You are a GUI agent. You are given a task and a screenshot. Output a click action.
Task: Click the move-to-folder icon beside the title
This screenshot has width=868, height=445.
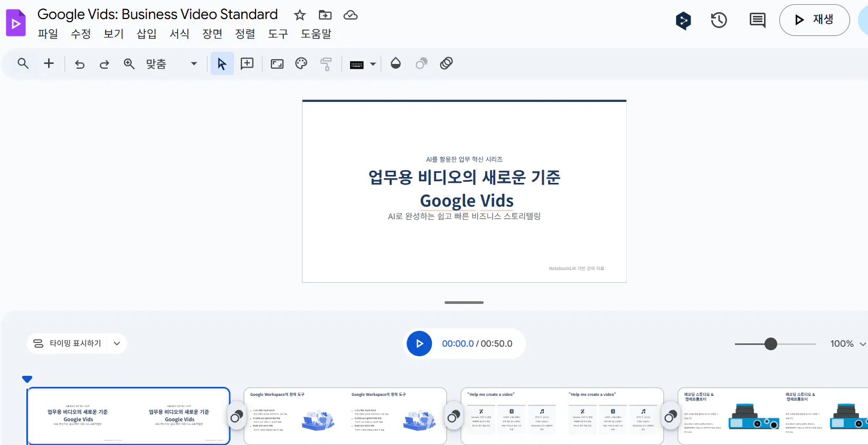click(325, 15)
